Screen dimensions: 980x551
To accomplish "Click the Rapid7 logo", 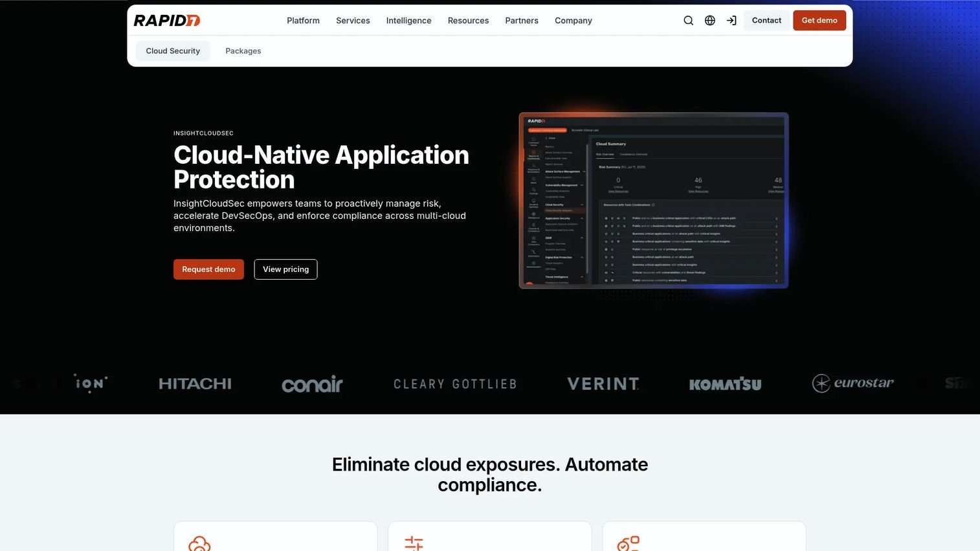I will click(x=167, y=20).
